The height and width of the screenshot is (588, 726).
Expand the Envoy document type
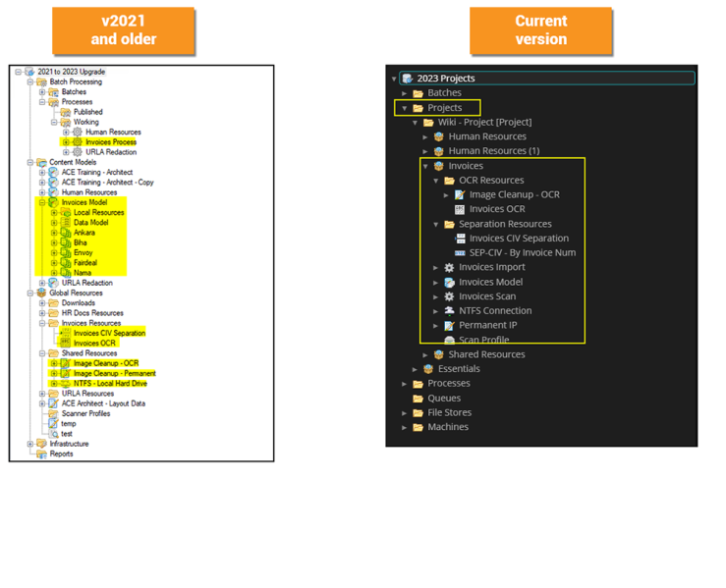pos(54,252)
